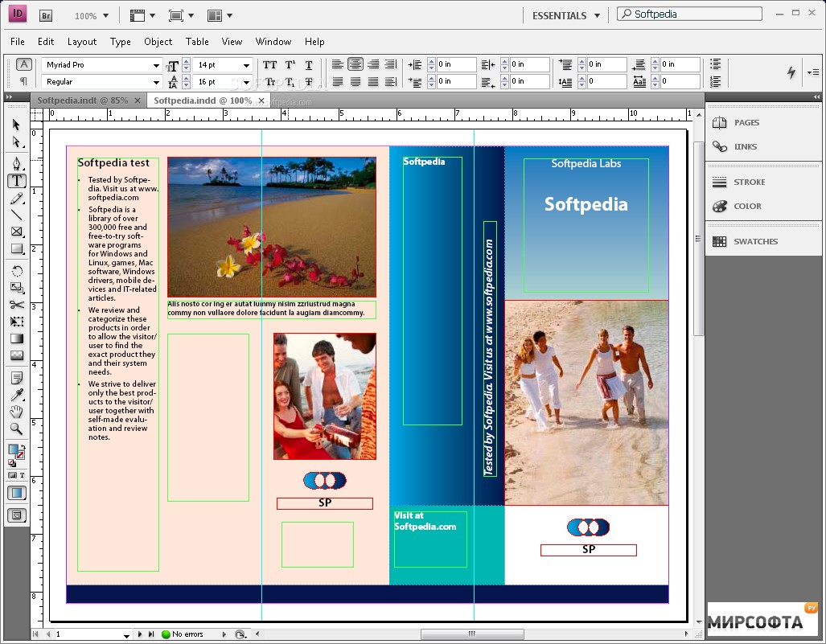Toggle the bulleted list button
This screenshot has height=644, width=826.
click(x=715, y=64)
